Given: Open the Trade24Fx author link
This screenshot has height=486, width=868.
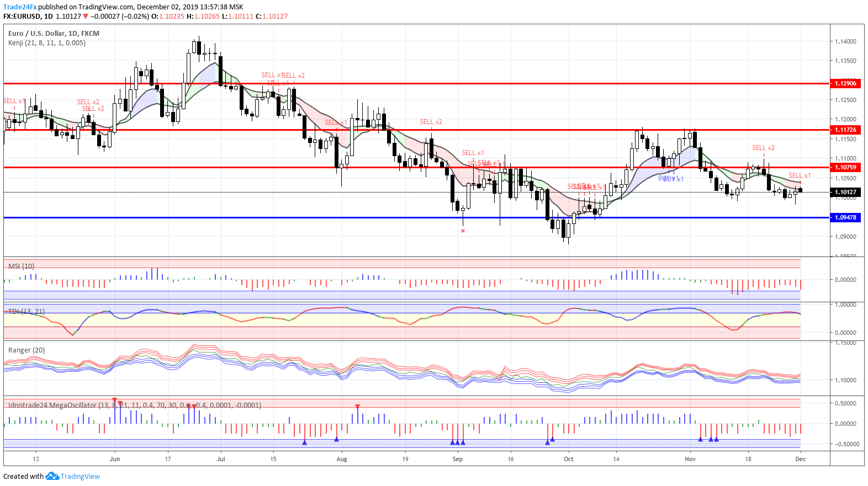Looking at the screenshot, I should click(x=20, y=7).
